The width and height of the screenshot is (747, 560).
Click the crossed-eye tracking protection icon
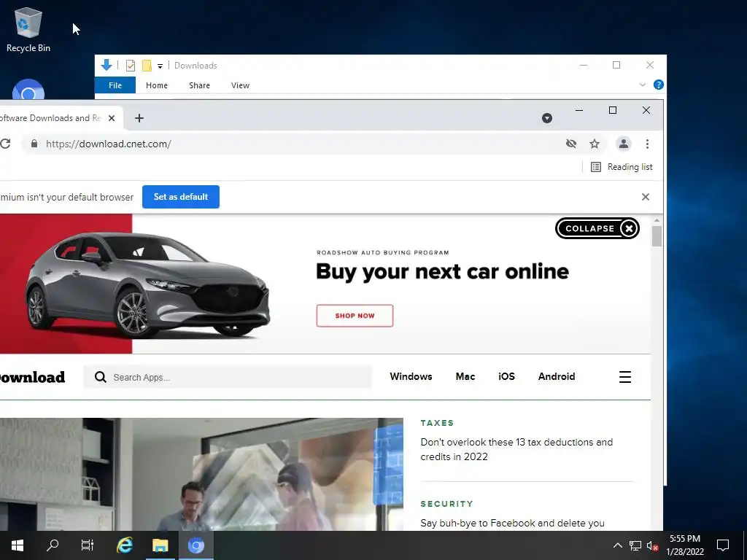click(x=570, y=144)
